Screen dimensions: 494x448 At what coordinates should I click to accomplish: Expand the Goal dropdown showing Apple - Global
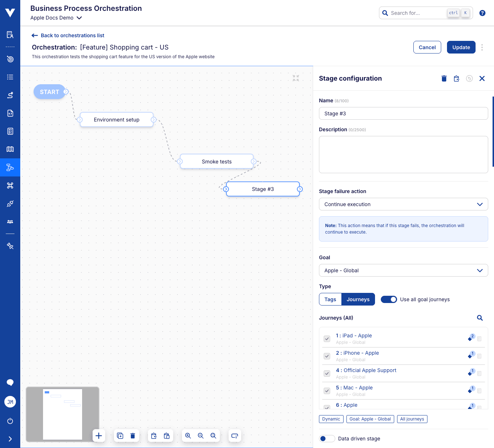[403, 270]
